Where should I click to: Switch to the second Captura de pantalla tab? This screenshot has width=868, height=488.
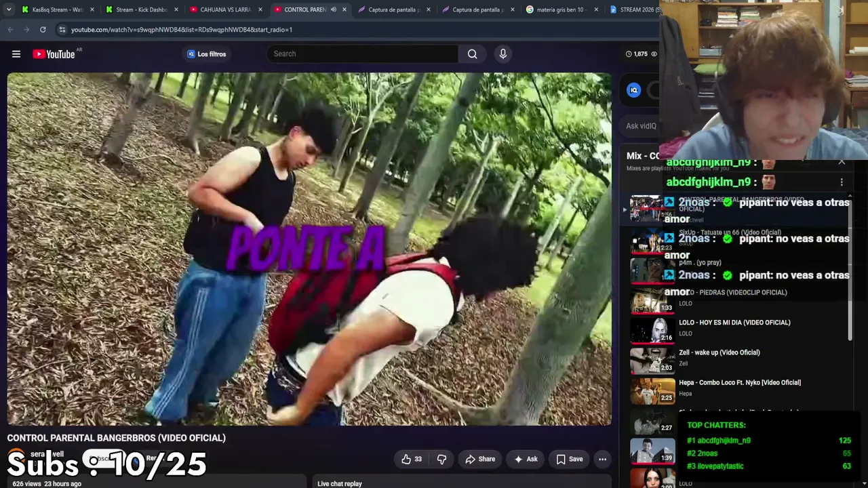479,9
